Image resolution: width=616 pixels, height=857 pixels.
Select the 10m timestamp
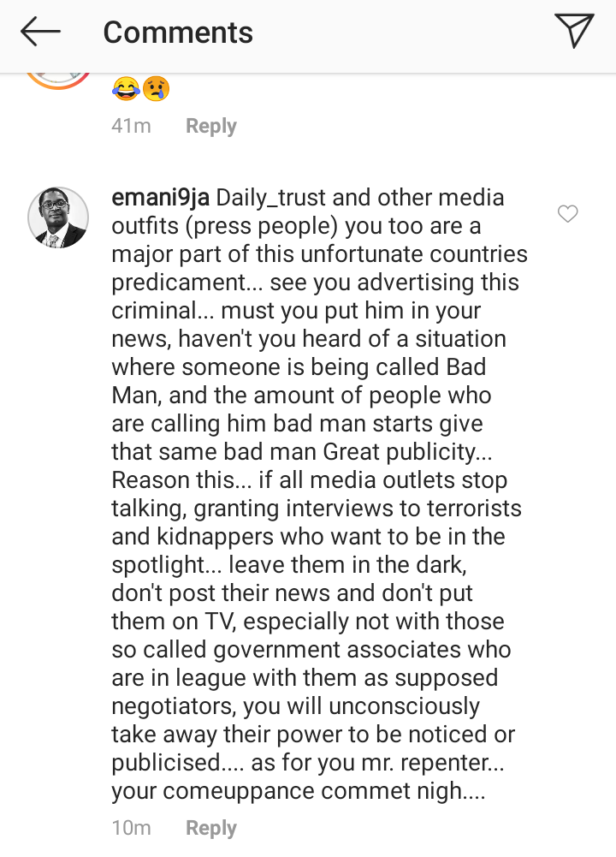(131, 828)
